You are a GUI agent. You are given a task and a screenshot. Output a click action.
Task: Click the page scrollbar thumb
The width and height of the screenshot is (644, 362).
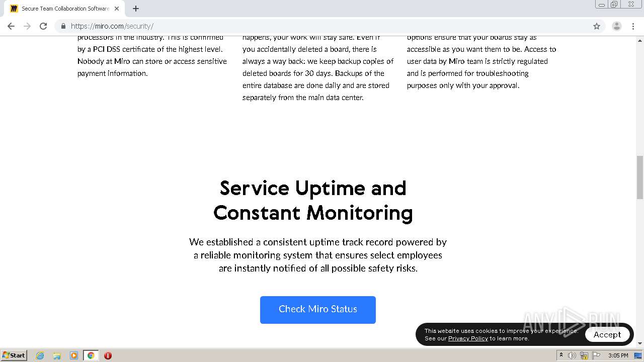tap(640, 177)
